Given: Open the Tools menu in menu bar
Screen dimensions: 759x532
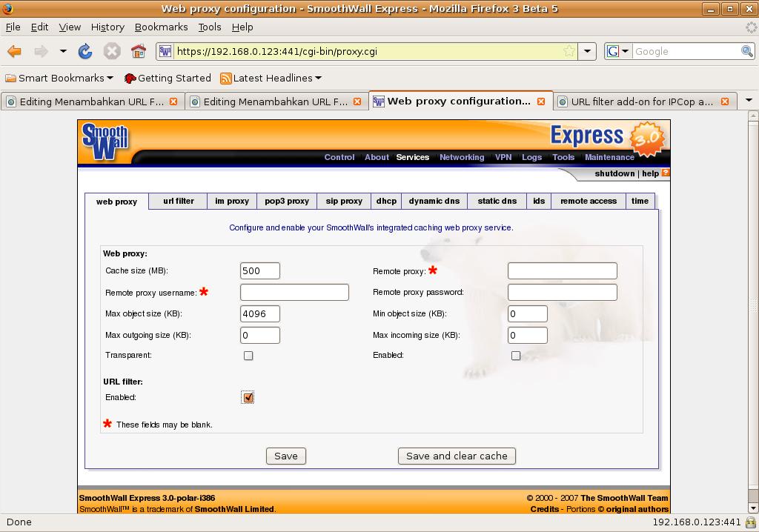Looking at the screenshot, I should click(x=210, y=27).
